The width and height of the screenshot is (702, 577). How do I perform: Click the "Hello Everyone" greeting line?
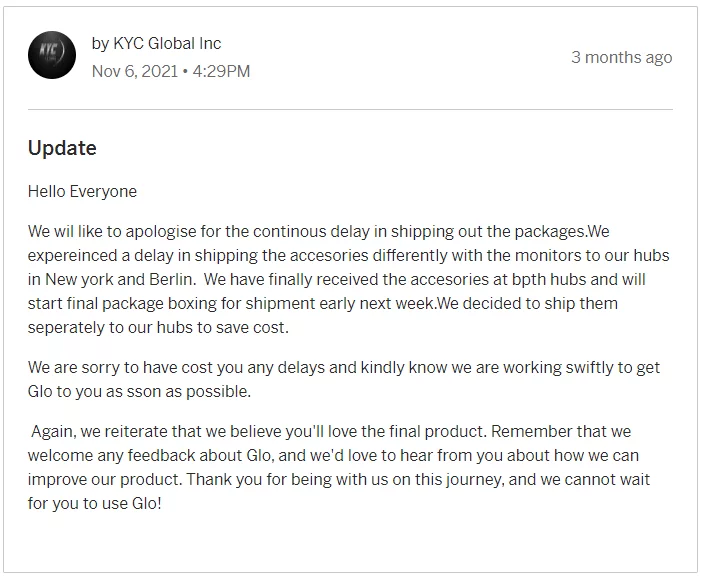[x=82, y=191]
